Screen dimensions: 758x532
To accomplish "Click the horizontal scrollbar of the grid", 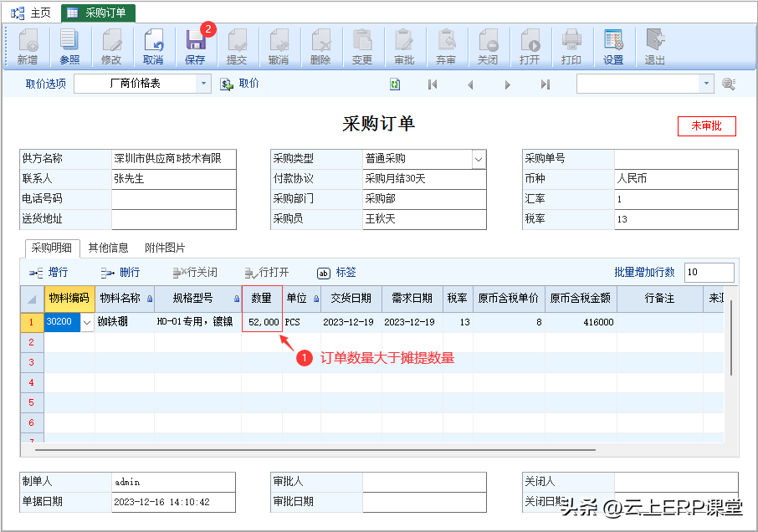I will (315, 450).
